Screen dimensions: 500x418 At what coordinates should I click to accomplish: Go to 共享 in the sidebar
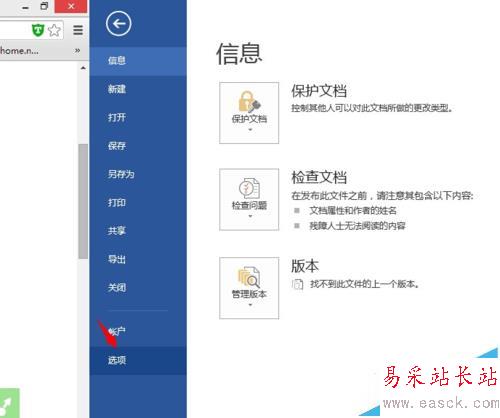click(138, 231)
